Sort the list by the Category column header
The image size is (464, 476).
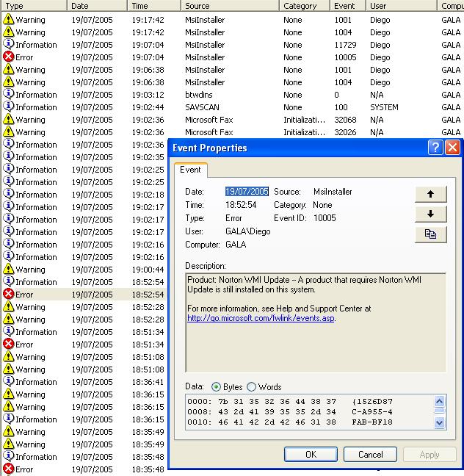click(305, 6)
